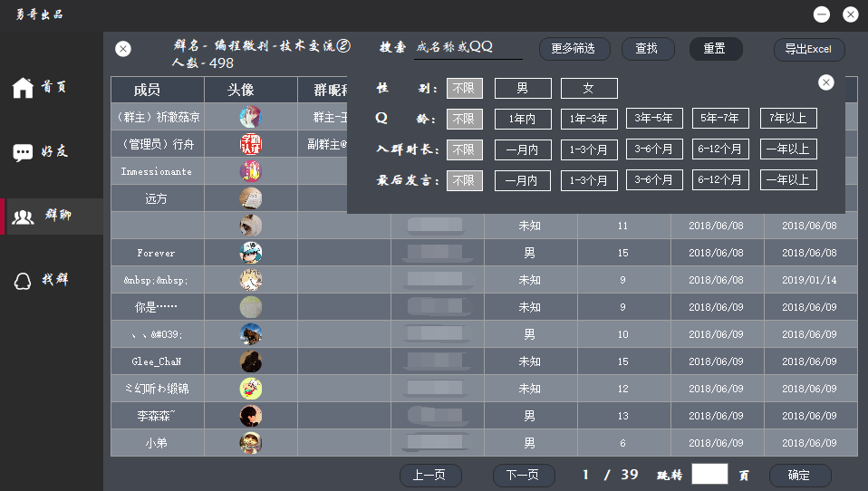Click the penguin find-group icon
The height and width of the screenshot is (491, 868).
[22, 281]
